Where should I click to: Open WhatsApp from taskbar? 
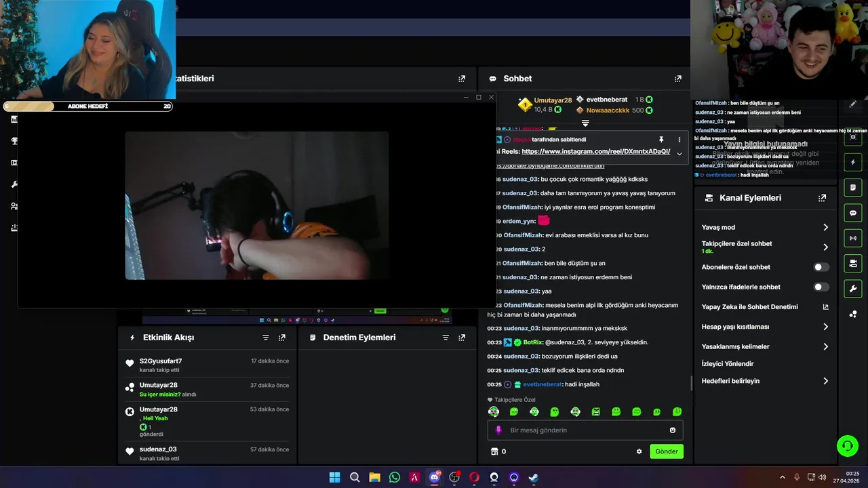pyautogui.click(x=395, y=477)
